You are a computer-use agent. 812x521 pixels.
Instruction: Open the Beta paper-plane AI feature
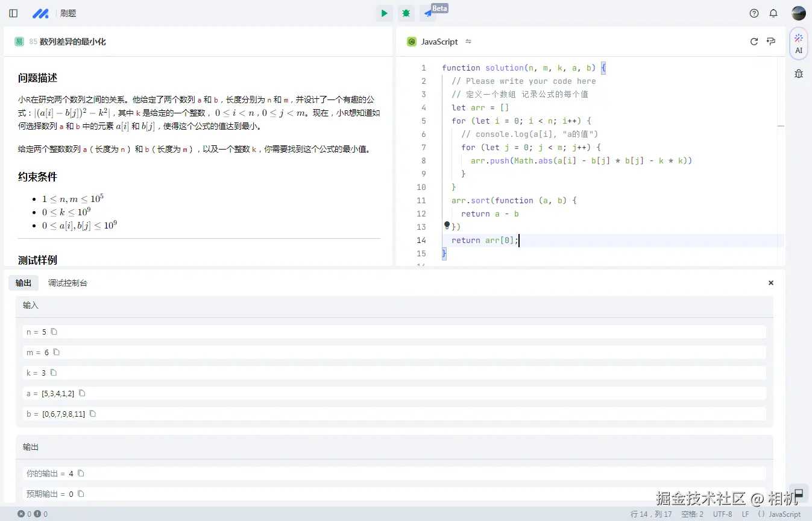click(428, 13)
